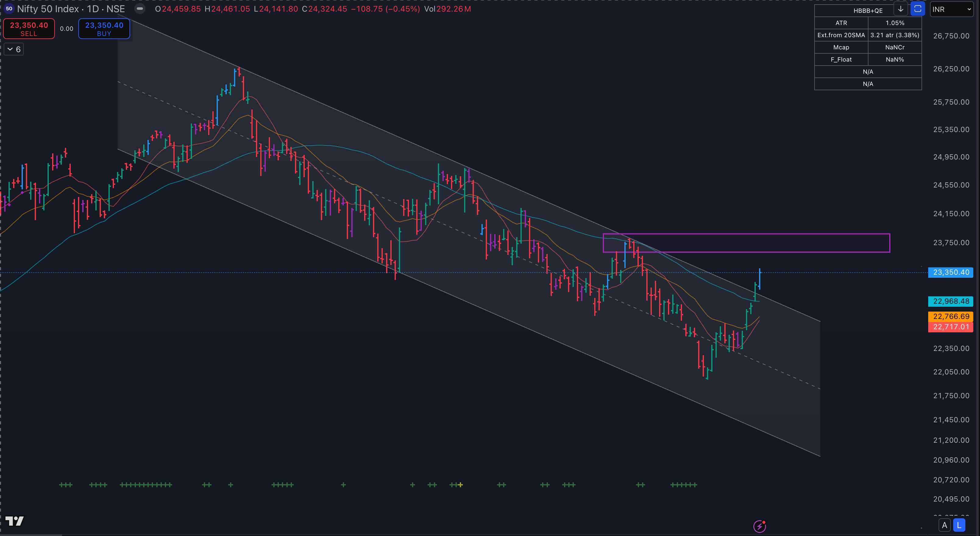980x536 pixels.
Task: Click the F_Float label cell
Action: click(841, 59)
